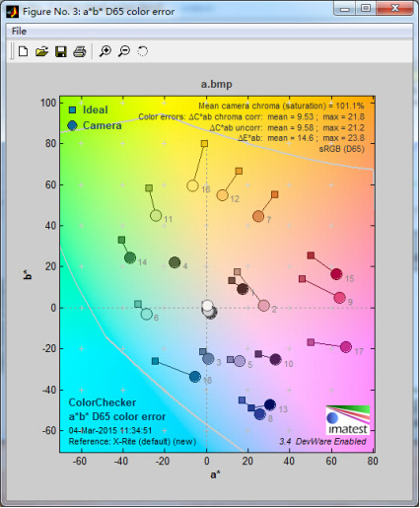Click camera point 18 blue circle
420x508 pixels.
coord(195,377)
